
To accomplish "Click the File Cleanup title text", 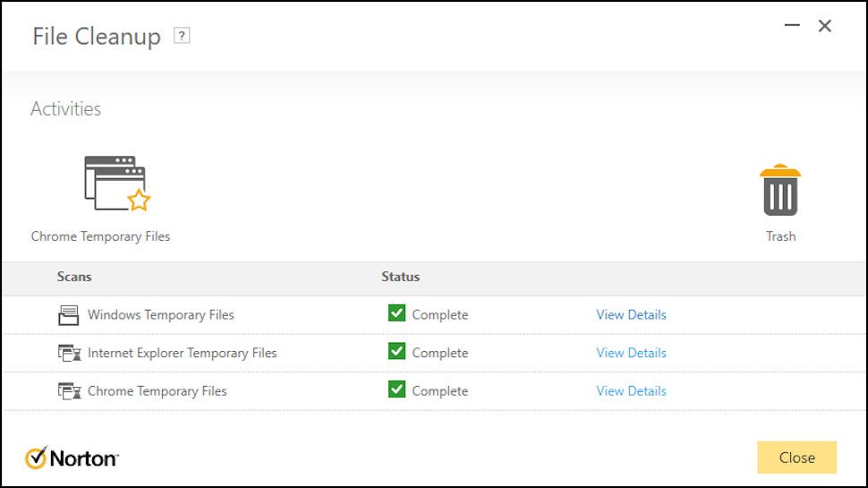I will point(97,37).
